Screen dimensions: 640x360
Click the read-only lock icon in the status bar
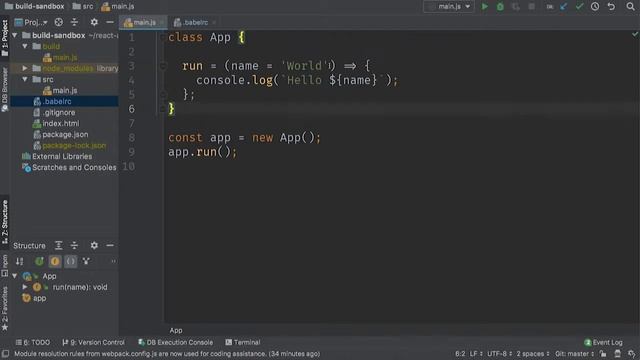603,354
